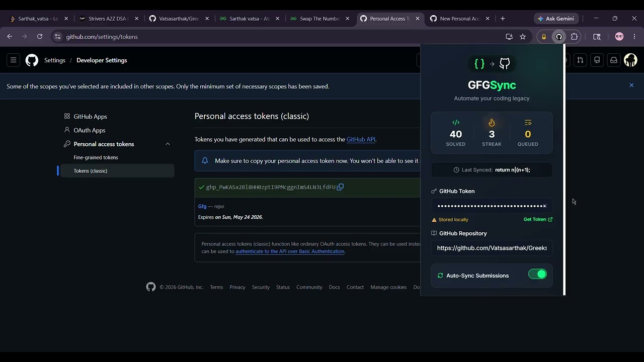Open Community footer link
This screenshot has width=644, height=362.
(x=309, y=287)
